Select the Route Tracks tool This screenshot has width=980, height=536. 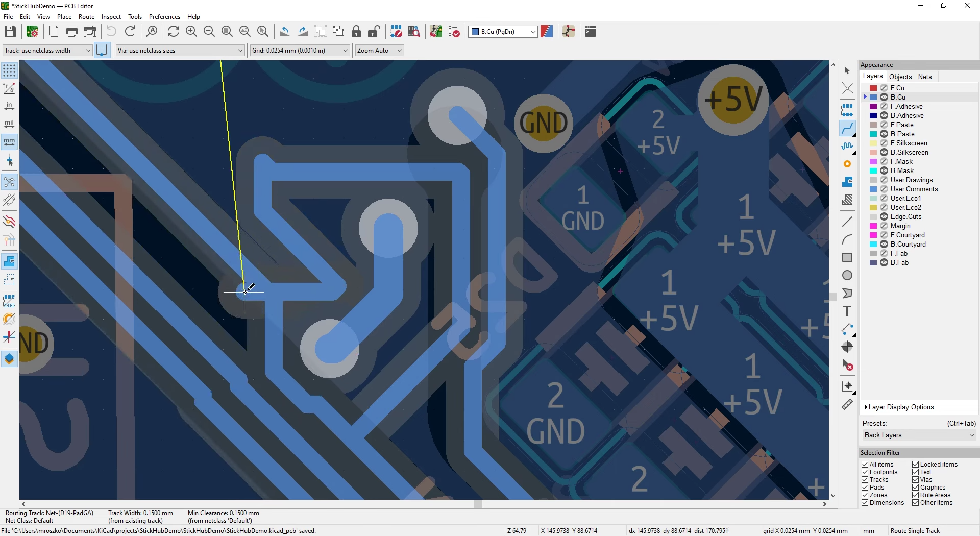[x=847, y=128]
